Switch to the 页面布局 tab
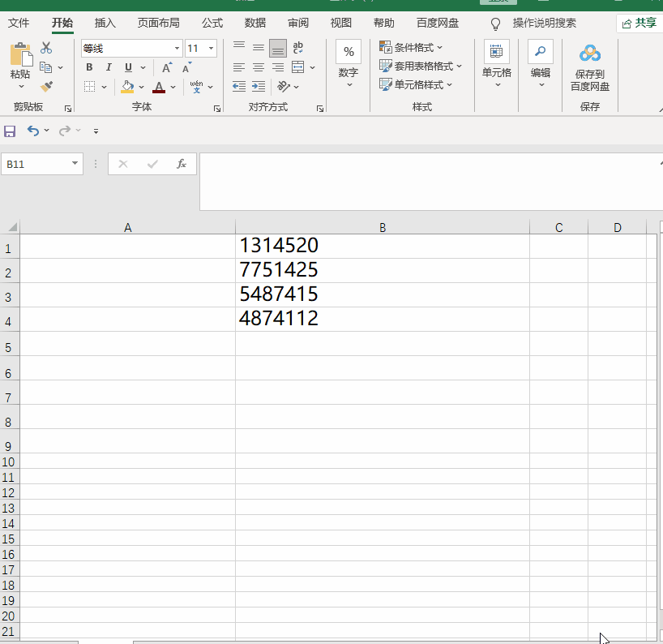This screenshot has width=663, height=644. click(x=159, y=23)
